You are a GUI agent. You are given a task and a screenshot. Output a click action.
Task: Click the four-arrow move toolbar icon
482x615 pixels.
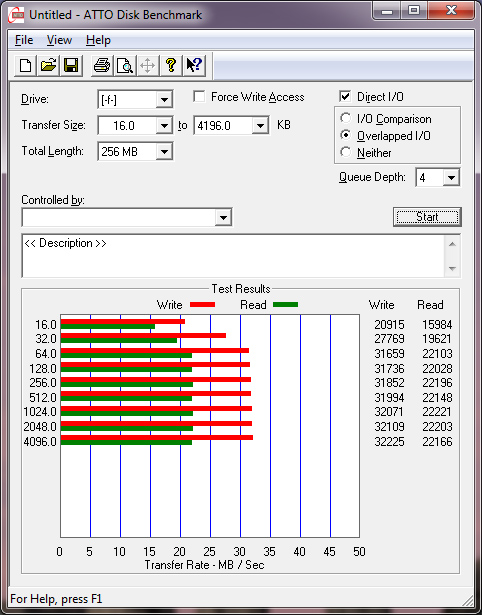pyautogui.click(x=147, y=65)
